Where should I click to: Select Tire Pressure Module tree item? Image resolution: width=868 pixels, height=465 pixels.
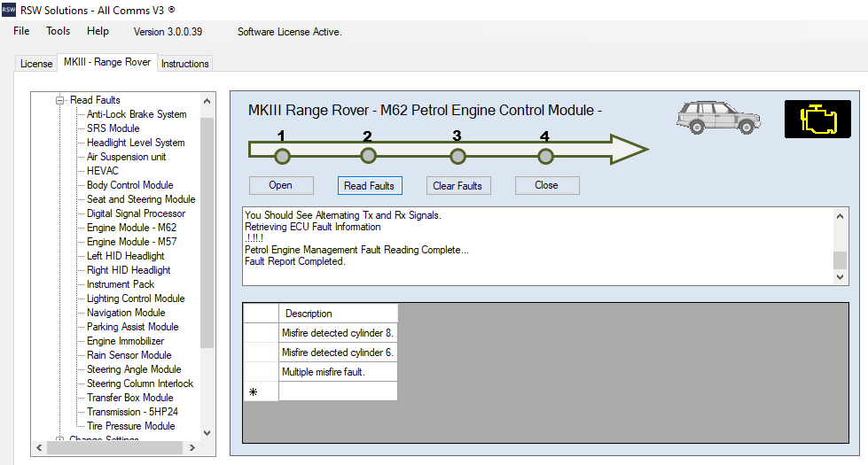click(130, 426)
